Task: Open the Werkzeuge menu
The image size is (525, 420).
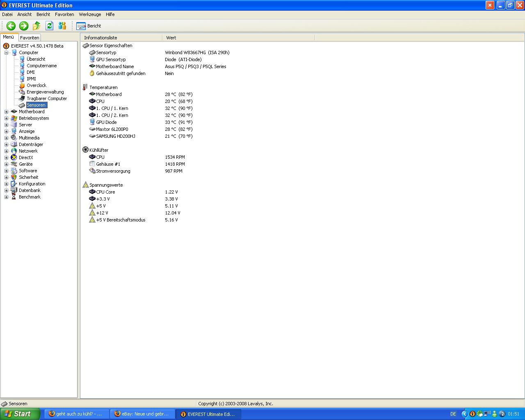Action: 90,14
